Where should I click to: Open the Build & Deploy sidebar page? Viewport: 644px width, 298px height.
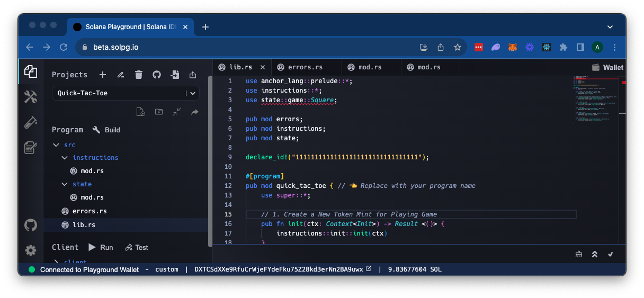click(x=31, y=97)
